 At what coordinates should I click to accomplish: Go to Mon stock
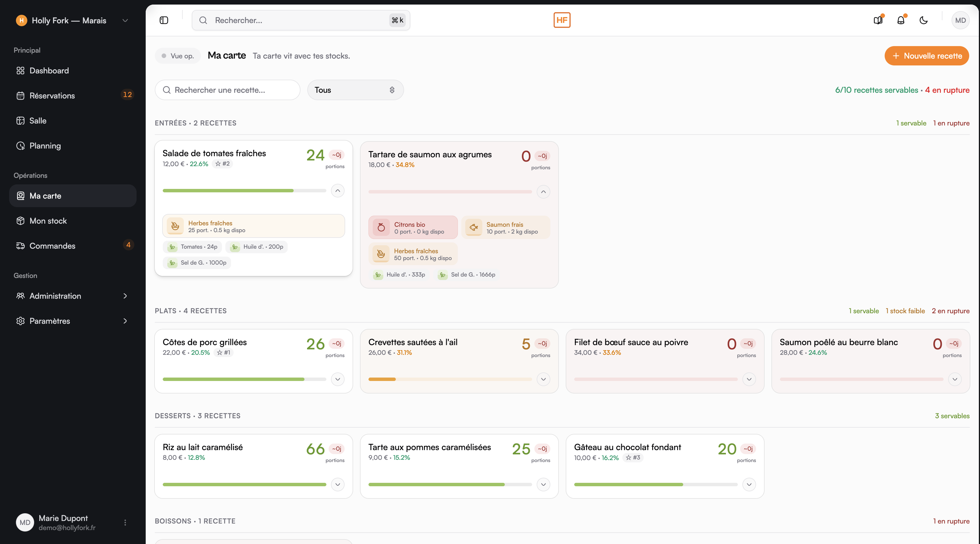tap(48, 221)
